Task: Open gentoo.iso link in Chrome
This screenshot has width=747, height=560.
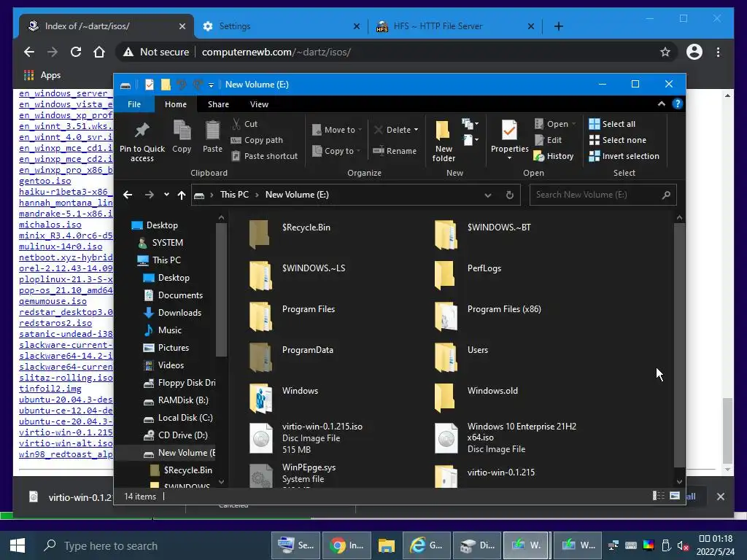Action: (x=44, y=181)
